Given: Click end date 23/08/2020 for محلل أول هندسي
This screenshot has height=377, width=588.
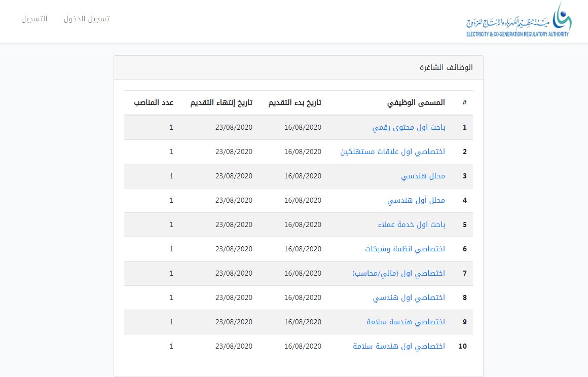Looking at the screenshot, I should (234, 201).
